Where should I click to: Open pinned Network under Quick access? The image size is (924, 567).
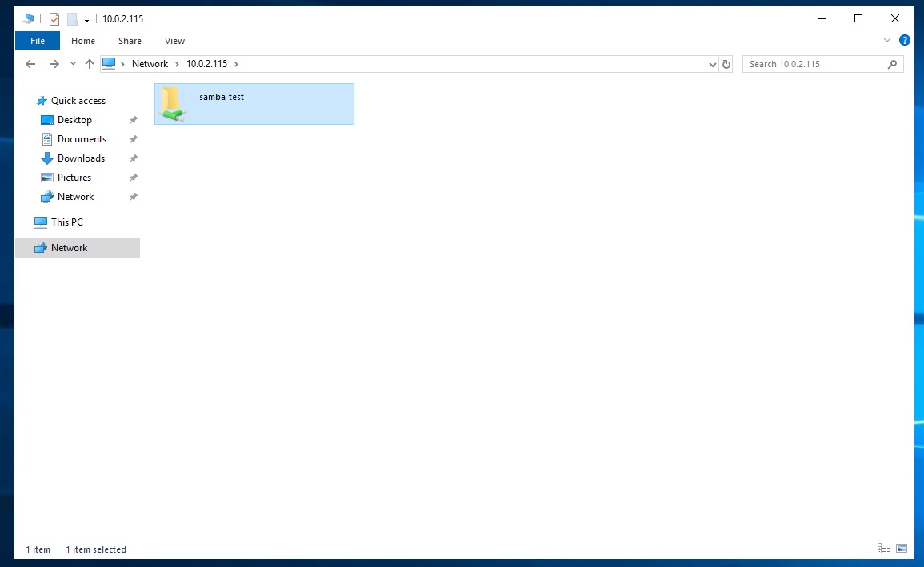(75, 197)
